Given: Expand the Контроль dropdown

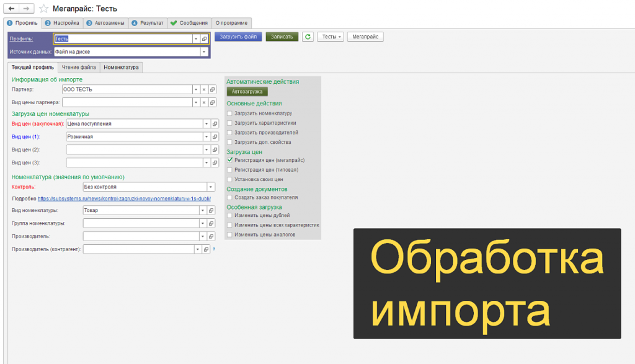Looking at the screenshot, I should [211, 187].
